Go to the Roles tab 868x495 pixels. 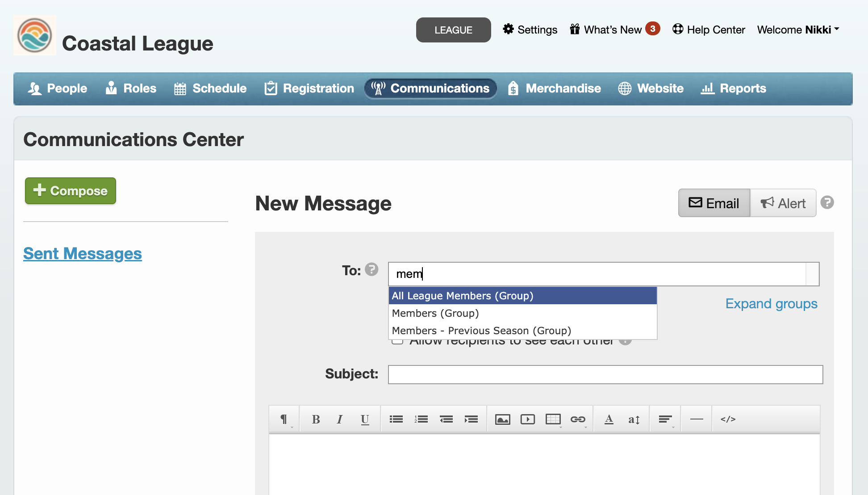[131, 88]
